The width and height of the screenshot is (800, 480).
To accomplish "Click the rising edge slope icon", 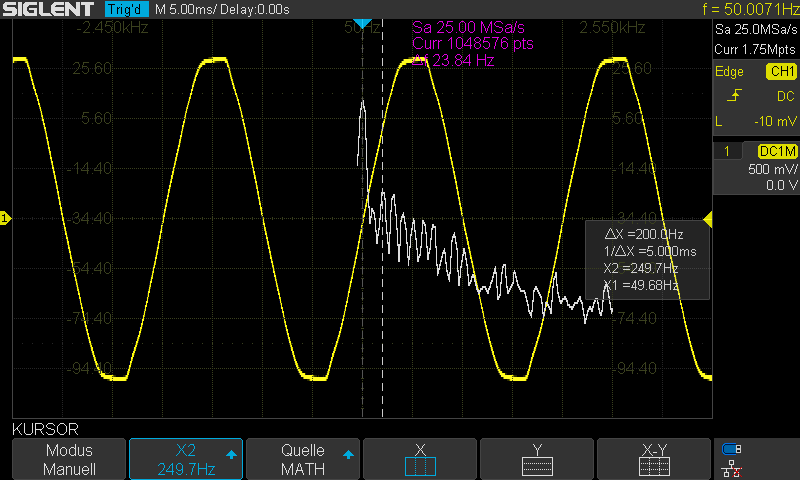I will click(x=734, y=95).
